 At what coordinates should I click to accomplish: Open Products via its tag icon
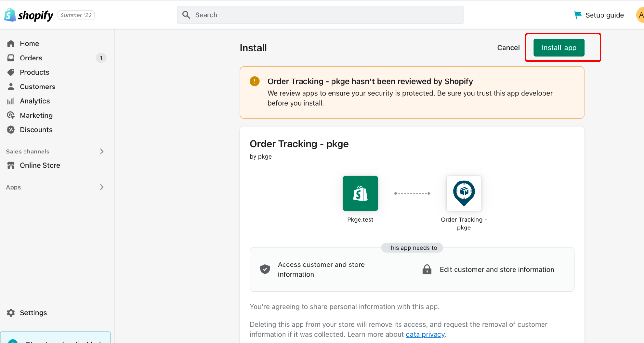point(11,72)
